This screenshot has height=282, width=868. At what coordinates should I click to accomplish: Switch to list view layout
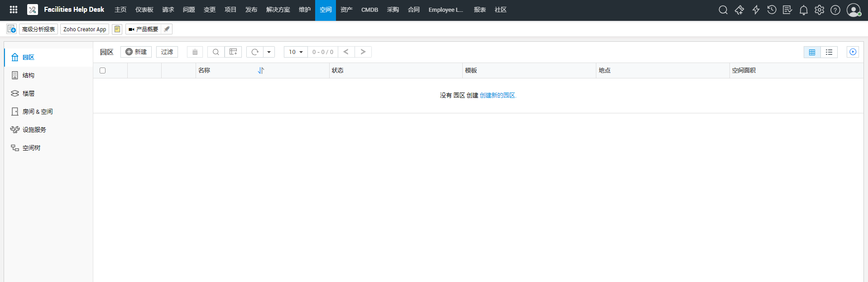(x=829, y=52)
